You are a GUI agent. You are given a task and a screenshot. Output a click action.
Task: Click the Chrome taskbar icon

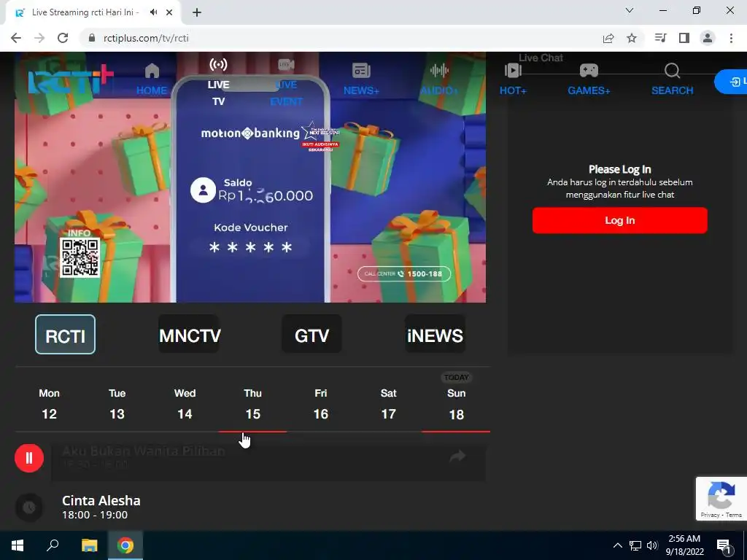point(125,545)
